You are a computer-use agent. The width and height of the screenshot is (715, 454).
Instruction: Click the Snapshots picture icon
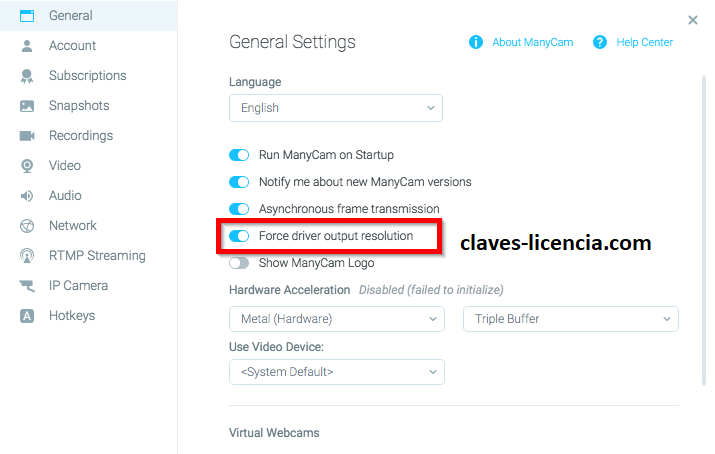27,106
